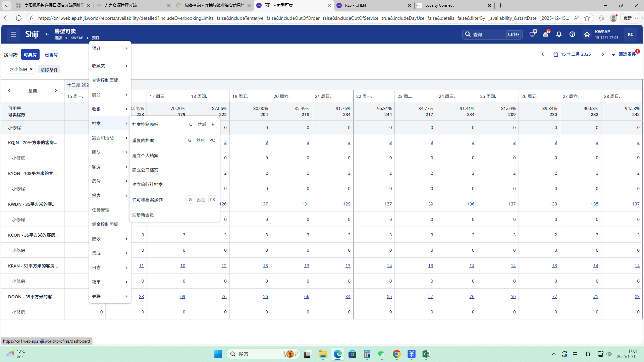Open the alerts icon with red badge
The height and width of the screenshot is (362, 644).
(546, 34)
